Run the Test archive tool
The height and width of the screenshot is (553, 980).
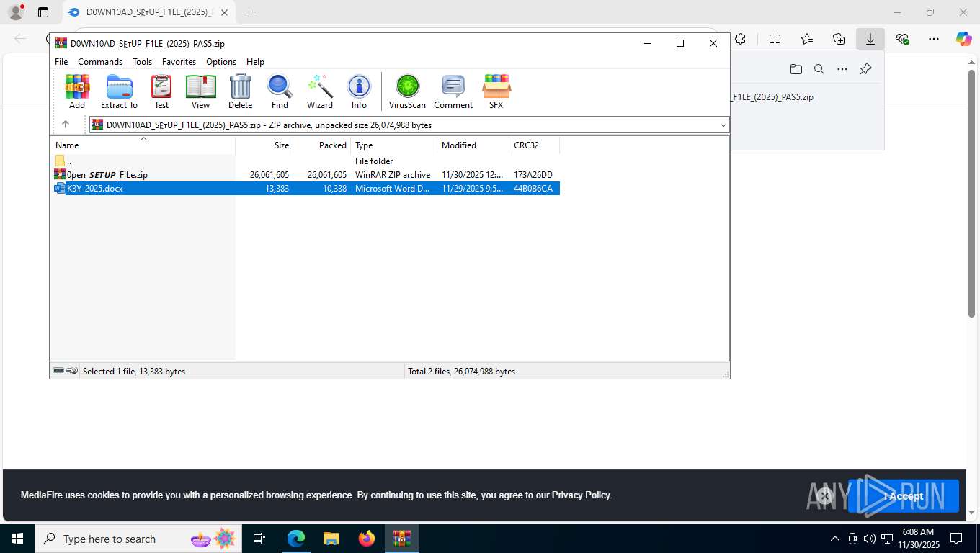coord(161,91)
